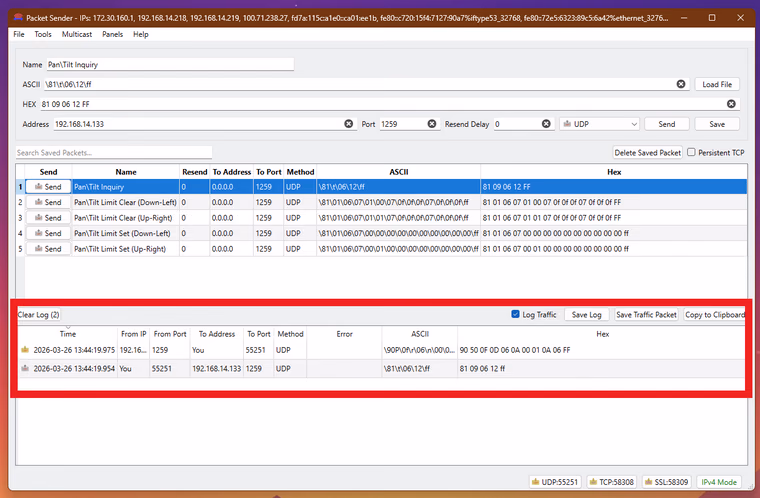Click the Save Log button
Image resolution: width=760 pixels, height=498 pixels.
click(586, 315)
